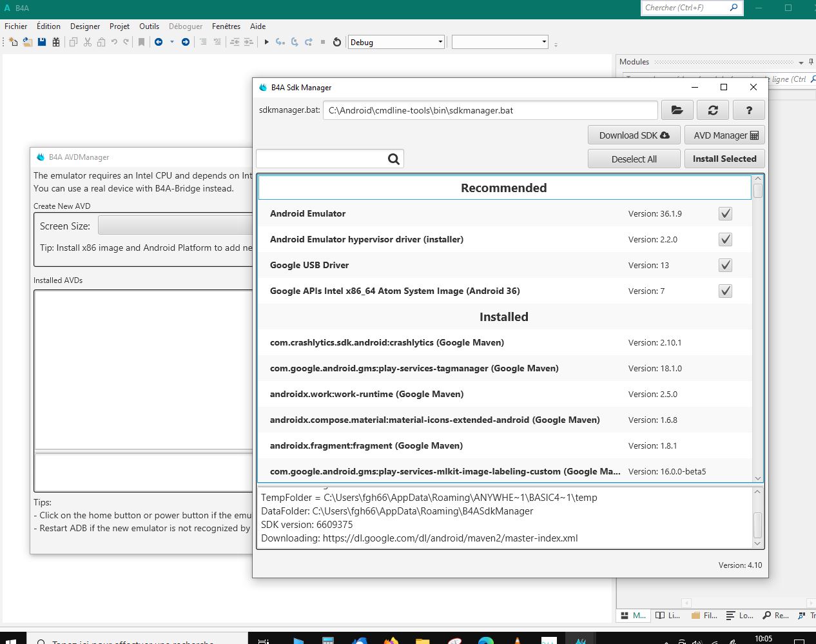816x644 pixels.
Task: Click the new file toolbar icon
Action: pos(13,42)
